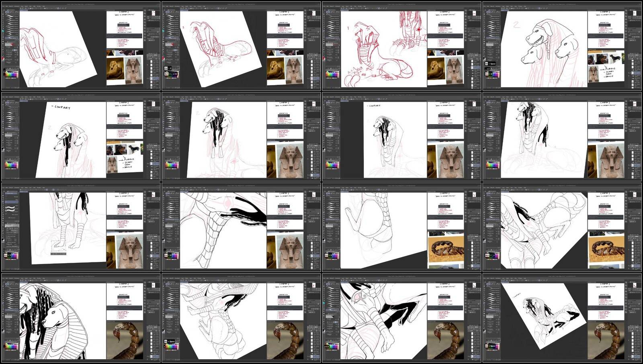Click the Alt key overlay in bottom row's second frame

point(166,342)
